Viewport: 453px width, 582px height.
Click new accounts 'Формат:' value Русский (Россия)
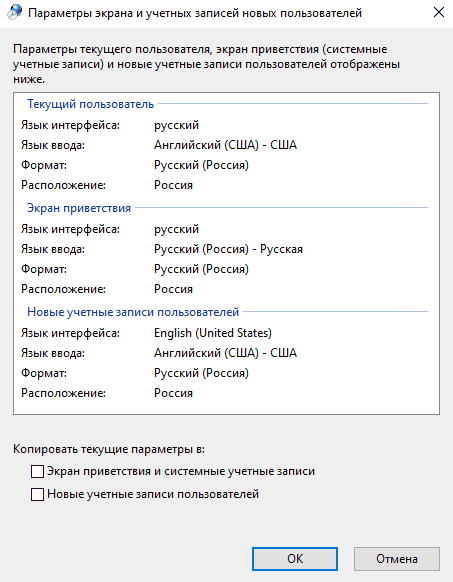pos(201,373)
